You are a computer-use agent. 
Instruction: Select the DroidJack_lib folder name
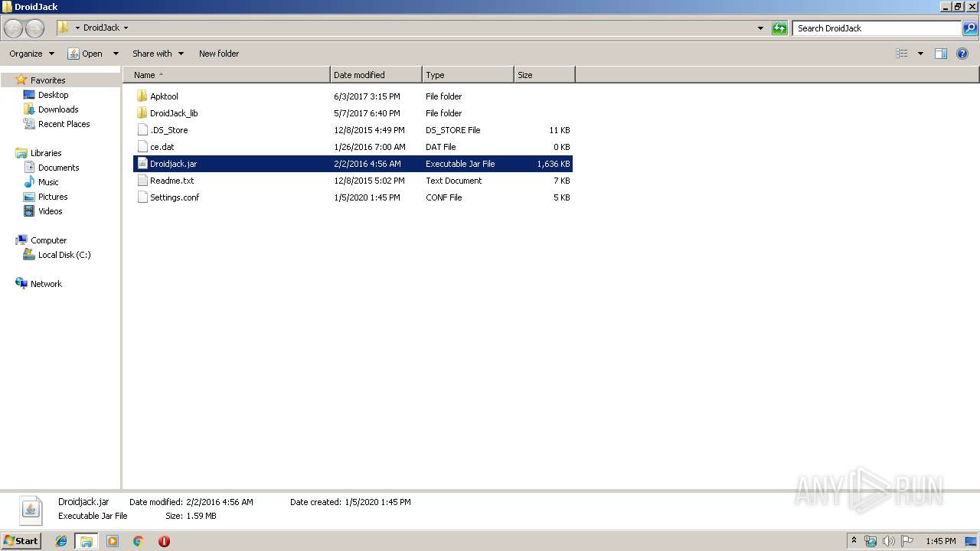(174, 113)
